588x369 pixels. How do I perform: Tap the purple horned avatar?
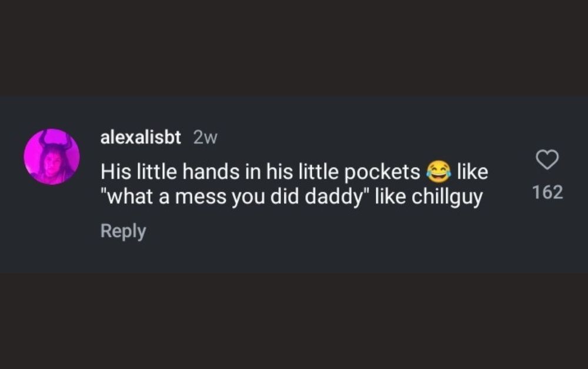pyautogui.click(x=52, y=157)
